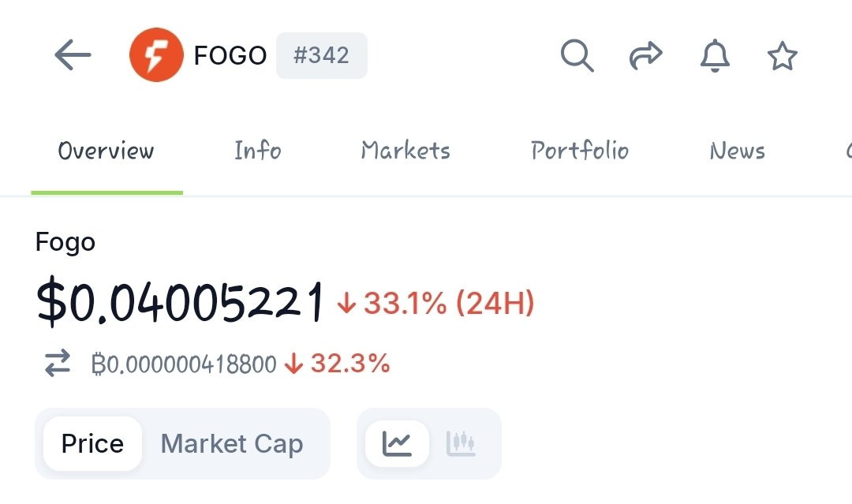Open the search magnifier icon

[x=577, y=56]
